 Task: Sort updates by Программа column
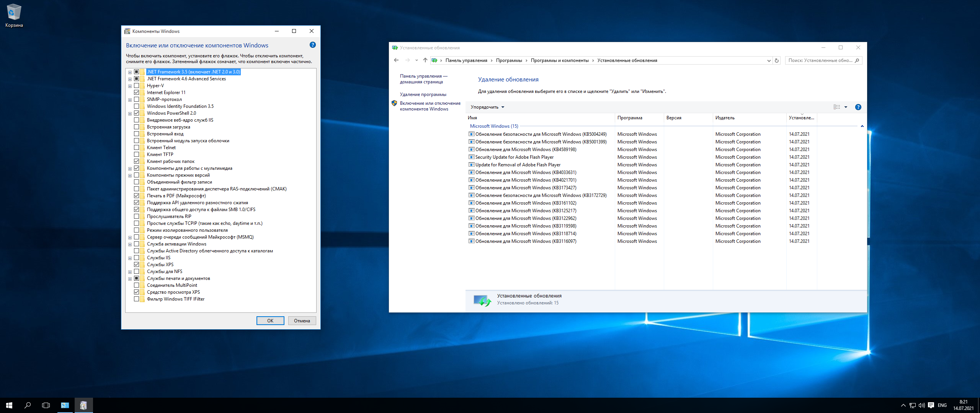639,118
